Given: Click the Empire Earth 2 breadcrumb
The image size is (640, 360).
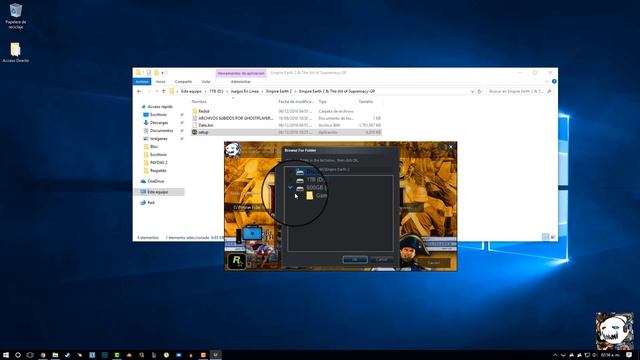Looking at the screenshot, I should (279, 91).
